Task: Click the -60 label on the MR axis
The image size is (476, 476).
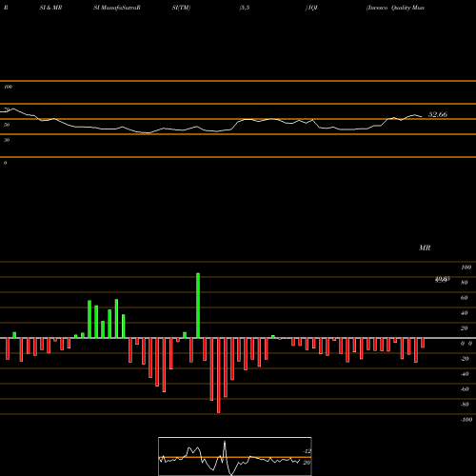Action: click(465, 389)
